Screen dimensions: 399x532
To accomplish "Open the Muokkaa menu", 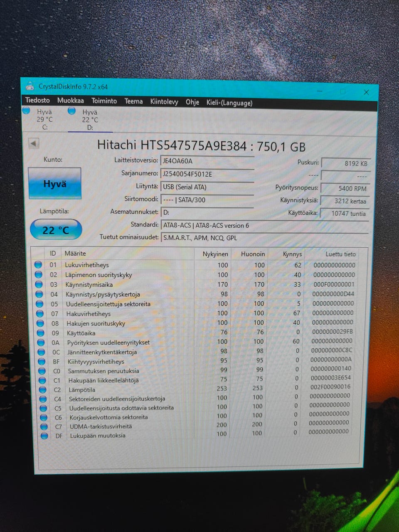I will [x=70, y=101].
